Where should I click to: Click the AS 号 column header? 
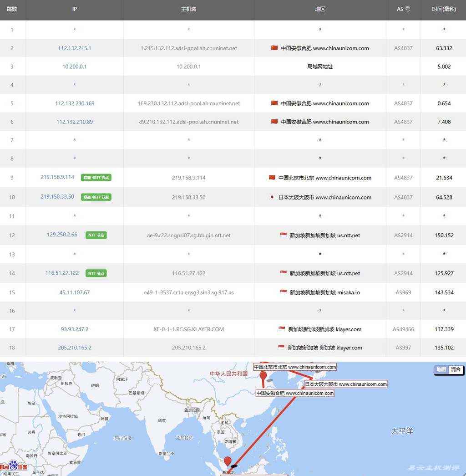click(403, 9)
